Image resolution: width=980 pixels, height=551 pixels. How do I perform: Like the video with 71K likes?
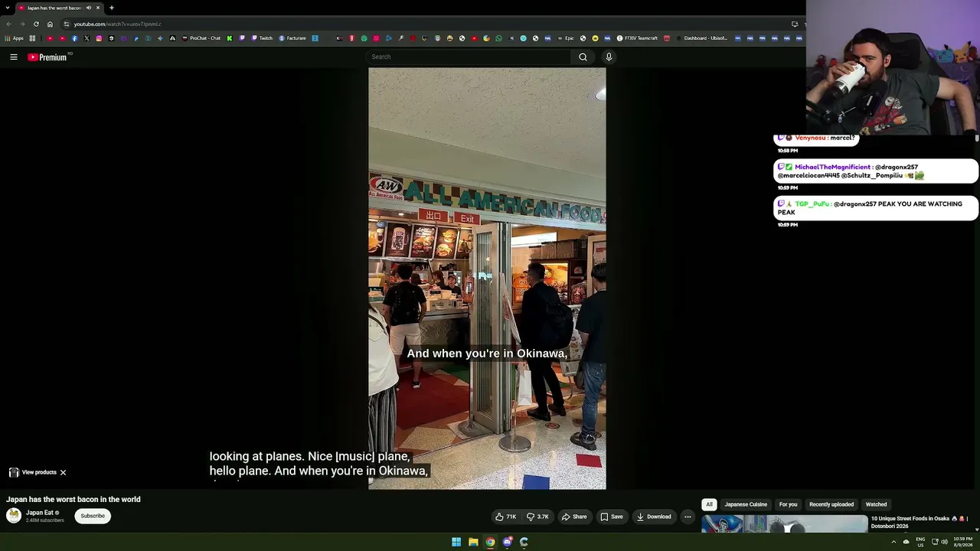tap(505, 517)
